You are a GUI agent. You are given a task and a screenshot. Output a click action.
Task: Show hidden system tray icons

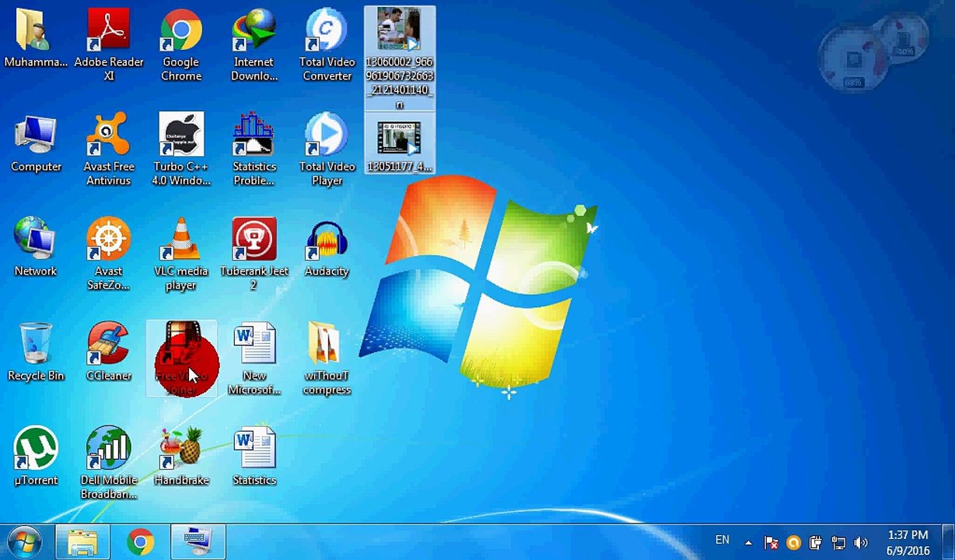click(x=748, y=543)
